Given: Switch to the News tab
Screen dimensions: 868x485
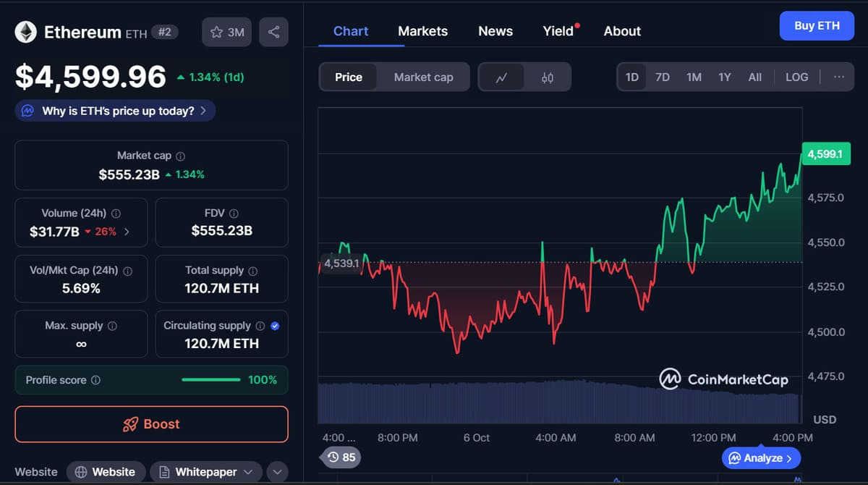Looking at the screenshot, I should pos(495,31).
